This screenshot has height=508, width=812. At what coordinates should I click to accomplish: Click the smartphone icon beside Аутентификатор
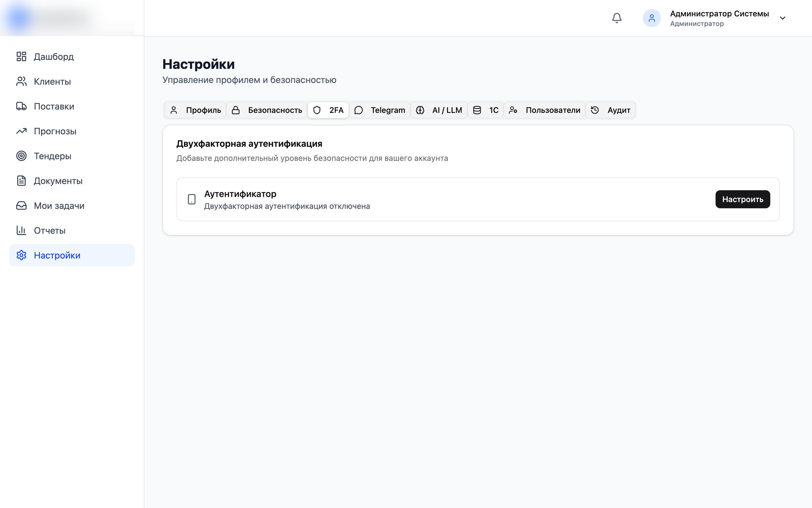point(192,199)
